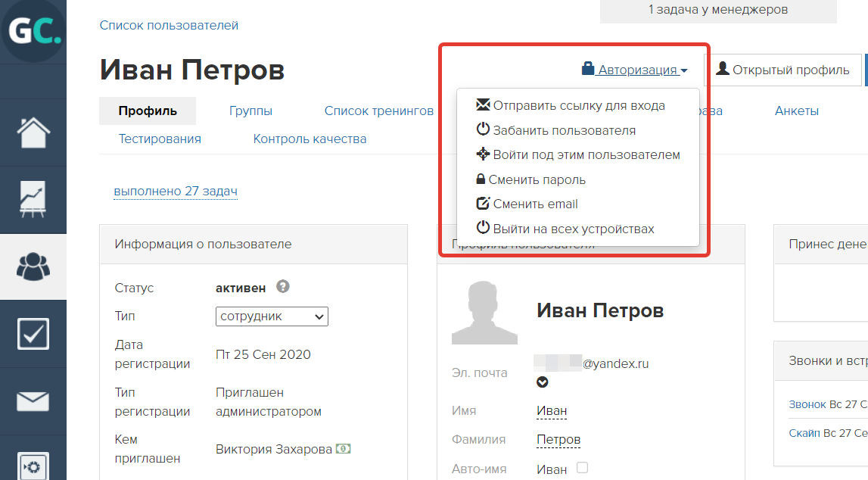Click the Открытый профиль button
Viewport: 868px width, 480px height.
(x=782, y=70)
